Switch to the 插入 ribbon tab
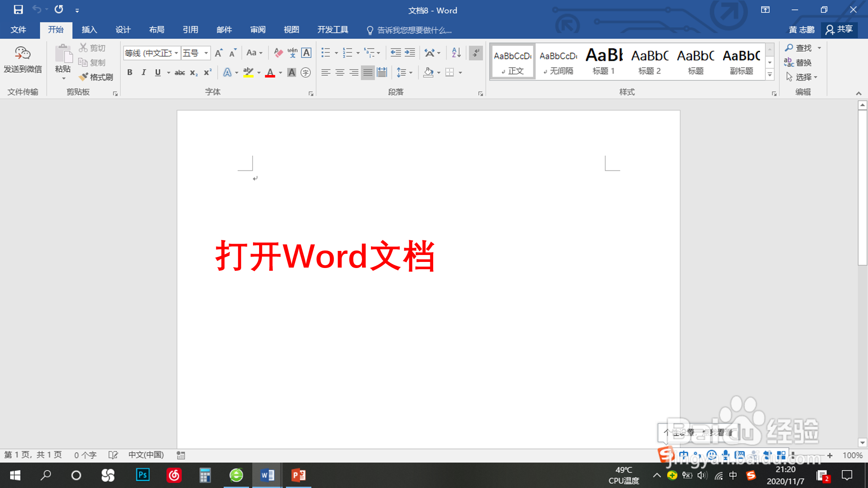The height and width of the screenshot is (488, 868). [89, 30]
